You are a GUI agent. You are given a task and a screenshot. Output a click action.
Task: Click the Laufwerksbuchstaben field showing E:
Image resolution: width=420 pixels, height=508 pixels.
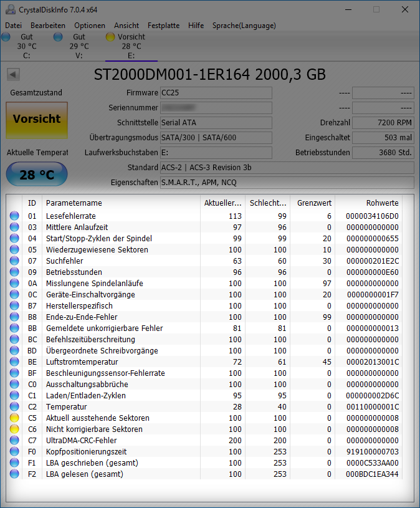pos(216,152)
